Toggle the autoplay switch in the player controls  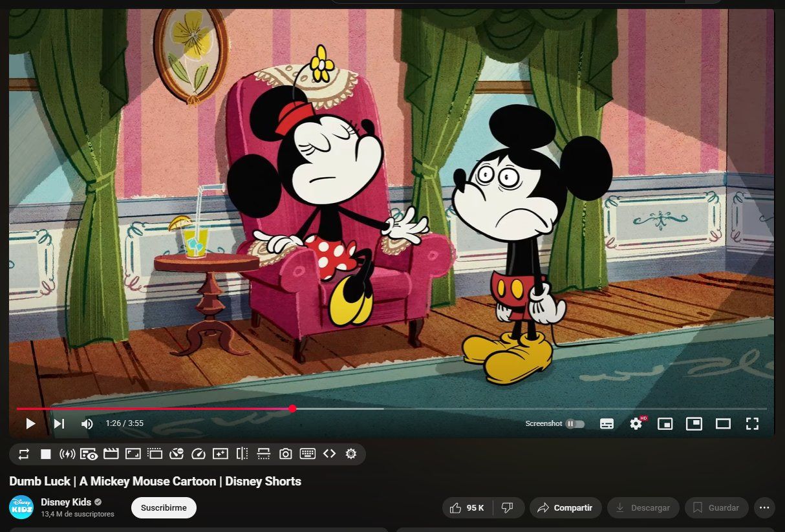[x=575, y=424]
